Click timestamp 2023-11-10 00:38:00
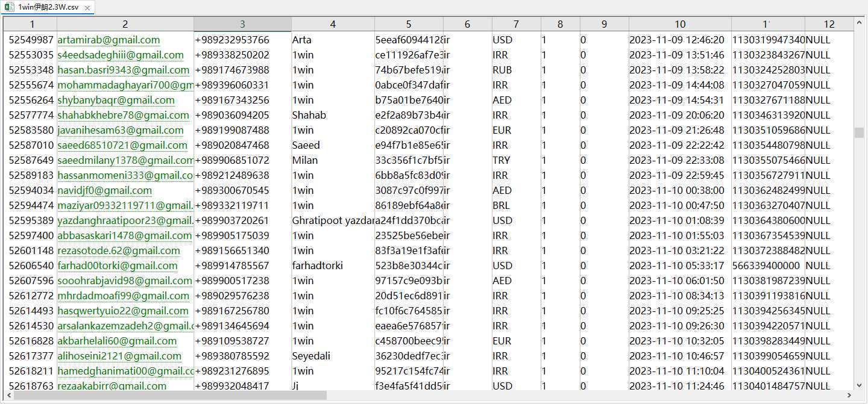 click(680, 190)
